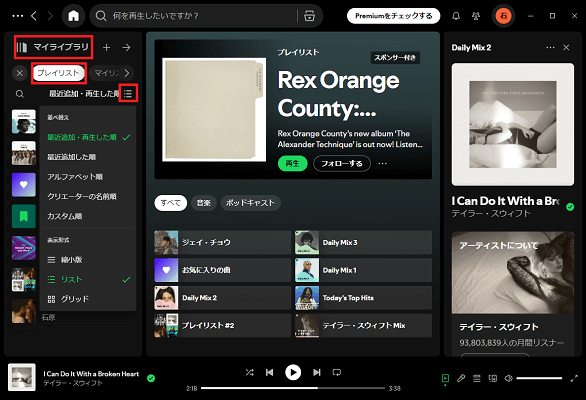Click the Premiumをチェックする button

pyautogui.click(x=394, y=16)
